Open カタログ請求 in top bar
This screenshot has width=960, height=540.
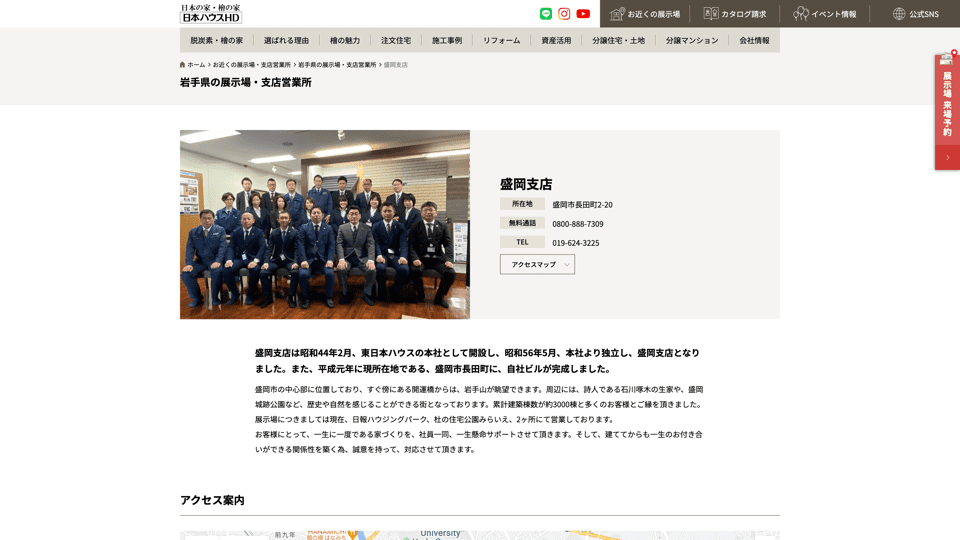pos(735,13)
